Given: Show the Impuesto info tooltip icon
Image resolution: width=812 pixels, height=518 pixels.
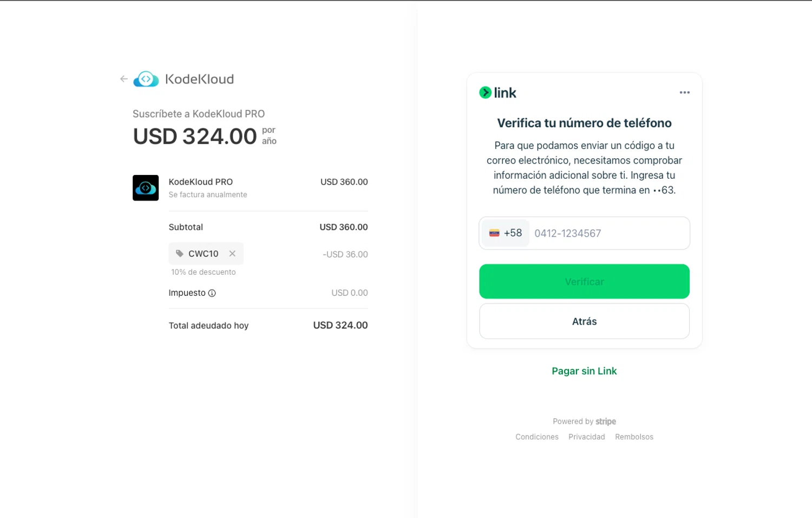Looking at the screenshot, I should point(212,293).
